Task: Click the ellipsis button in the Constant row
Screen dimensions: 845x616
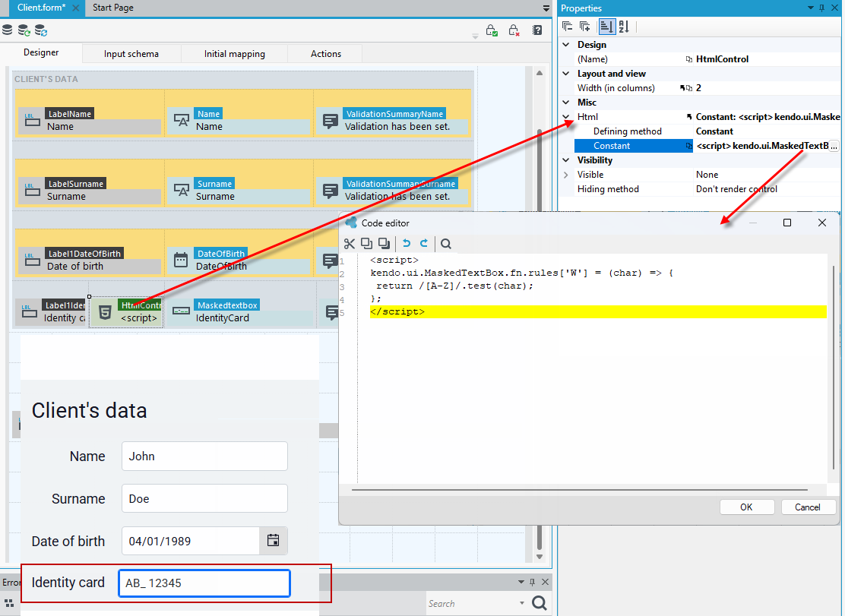Action: [x=834, y=146]
